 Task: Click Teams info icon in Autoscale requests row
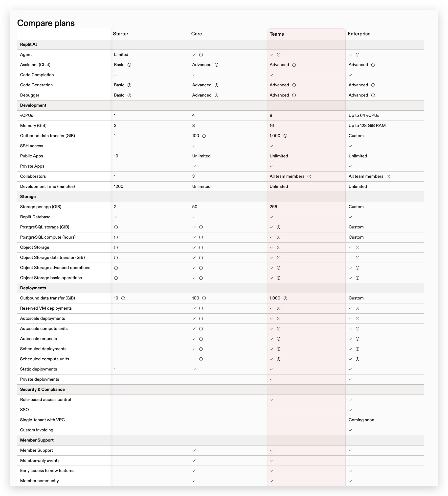[x=279, y=339]
